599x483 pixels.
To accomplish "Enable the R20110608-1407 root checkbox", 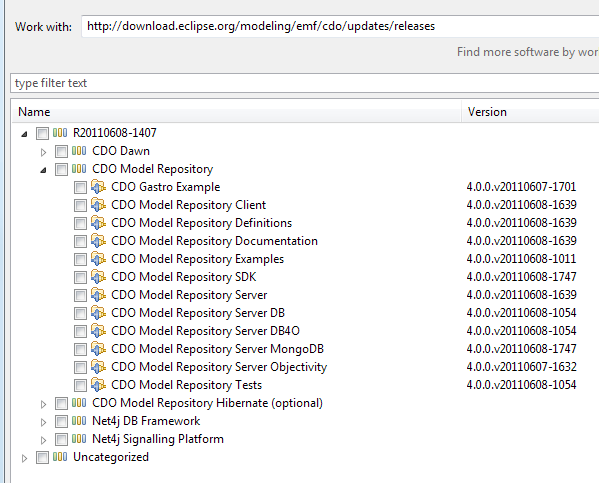I will [42, 133].
